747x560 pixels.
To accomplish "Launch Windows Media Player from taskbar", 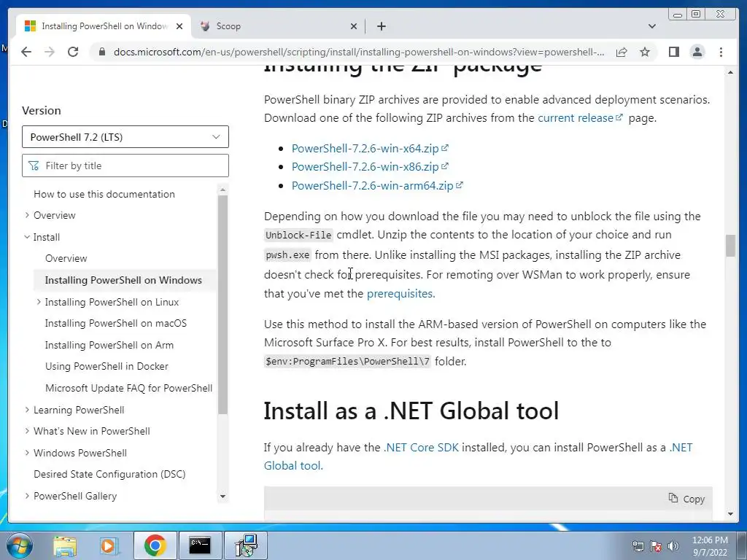I will point(108,545).
